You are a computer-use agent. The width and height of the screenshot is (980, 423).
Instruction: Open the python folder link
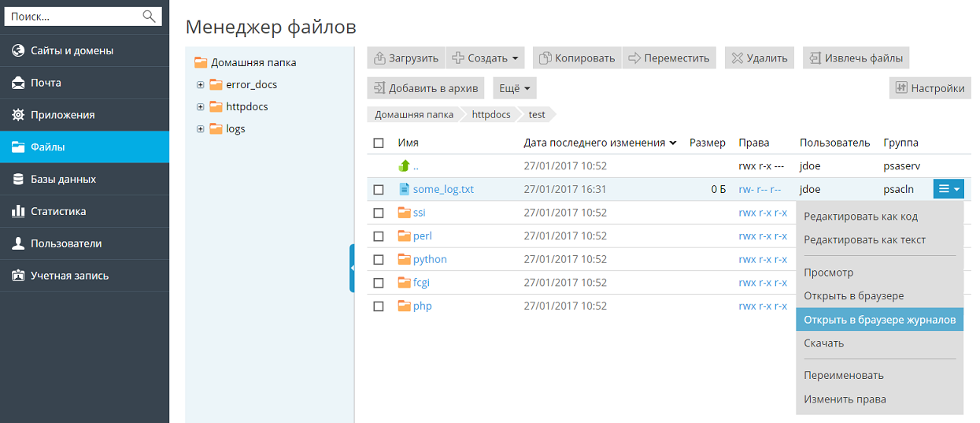[x=430, y=259]
